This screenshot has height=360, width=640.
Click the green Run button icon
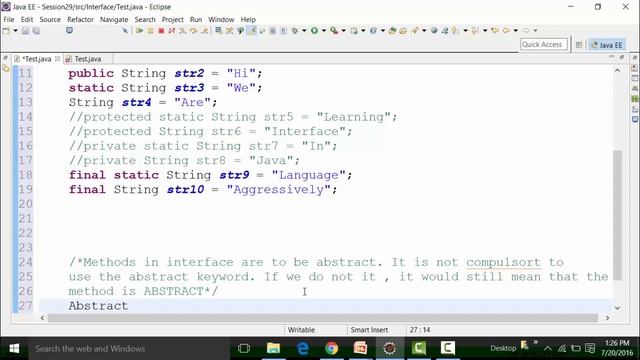pos(314,31)
